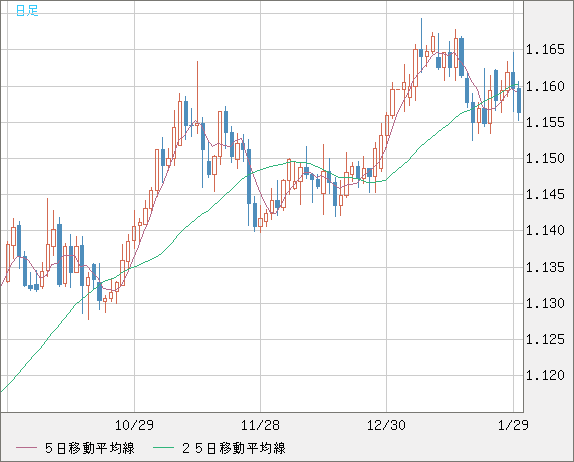The width and height of the screenshot is (574, 462).
Task: Click the 1/29 date axis label
Action: coord(513,425)
